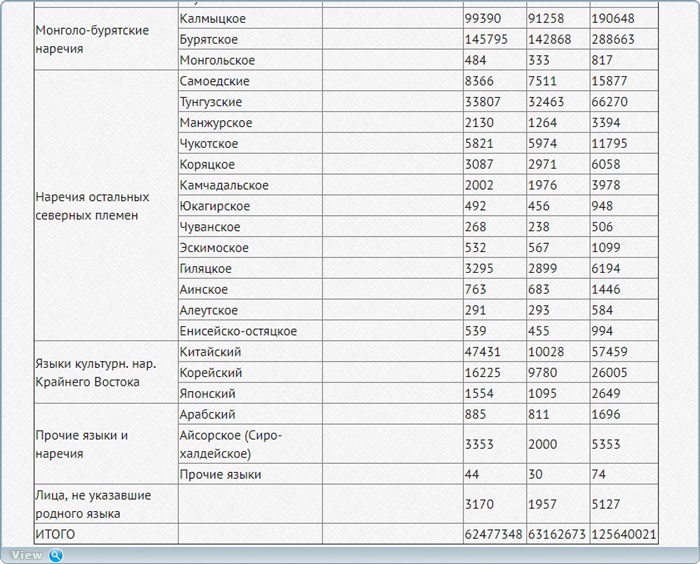The width and height of the screenshot is (700, 564).
Task: Click the Тунгузские cell
Action: (x=250, y=102)
